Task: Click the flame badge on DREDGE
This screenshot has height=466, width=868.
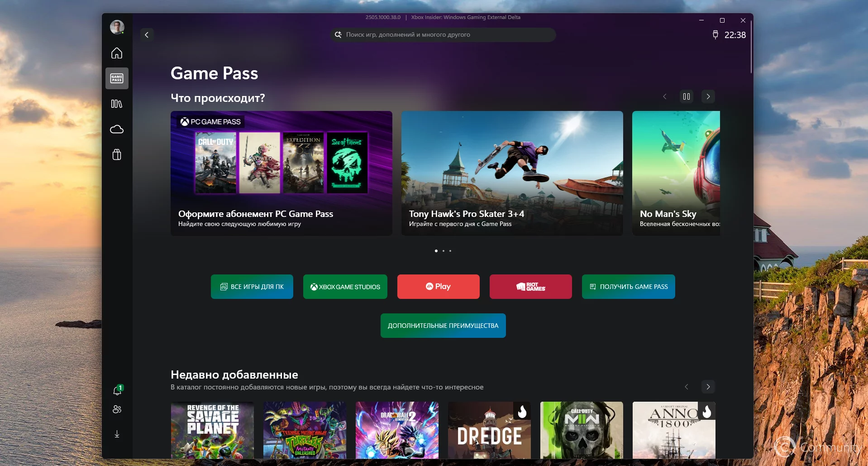Action: pyautogui.click(x=522, y=411)
